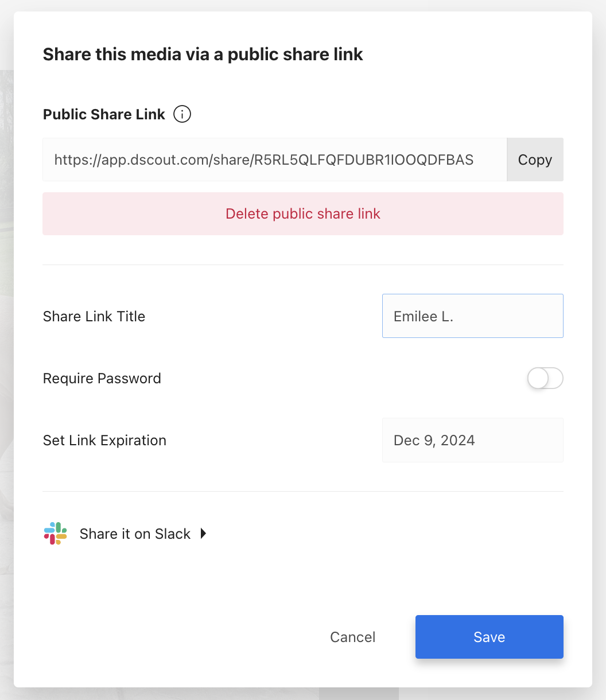Click the Slack logo icon
This screenshot has width=606, height=700.
pos(55,534)
